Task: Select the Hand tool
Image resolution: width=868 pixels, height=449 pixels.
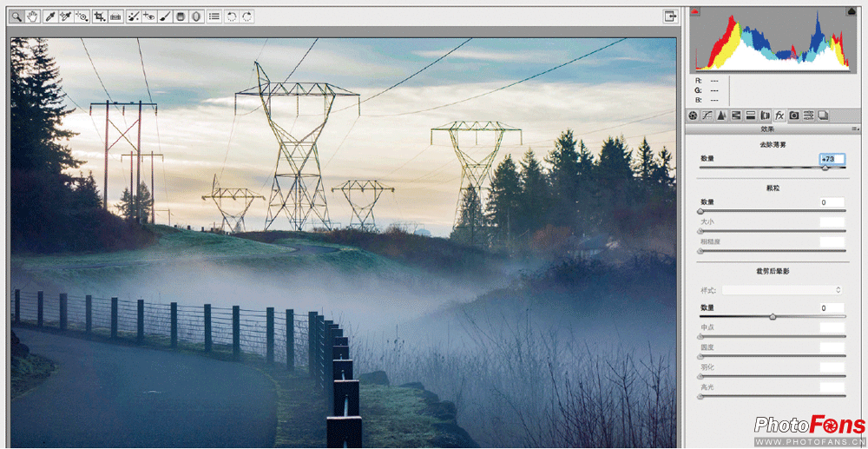Action: coord(33,17)
